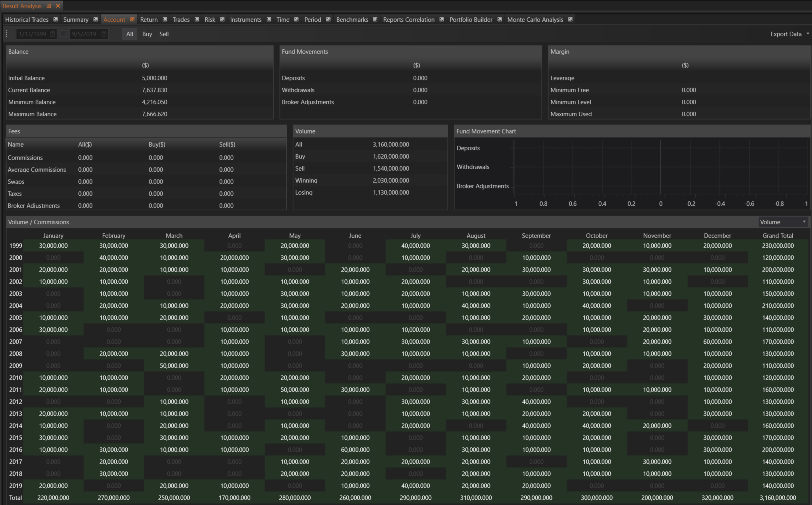Screen dimensions: 812x505
Task: Pop out the Benchmarks tab window icon
Action: point(375,20)
